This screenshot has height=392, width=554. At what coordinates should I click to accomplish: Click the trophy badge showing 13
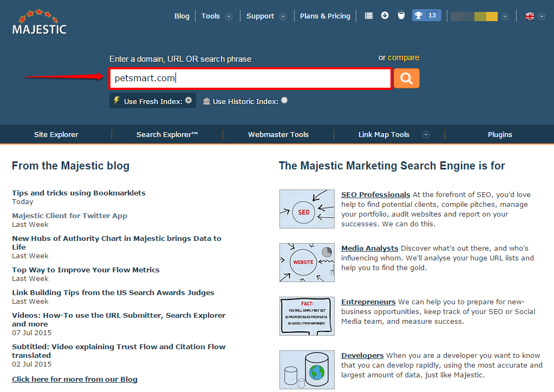pos(426,16)
